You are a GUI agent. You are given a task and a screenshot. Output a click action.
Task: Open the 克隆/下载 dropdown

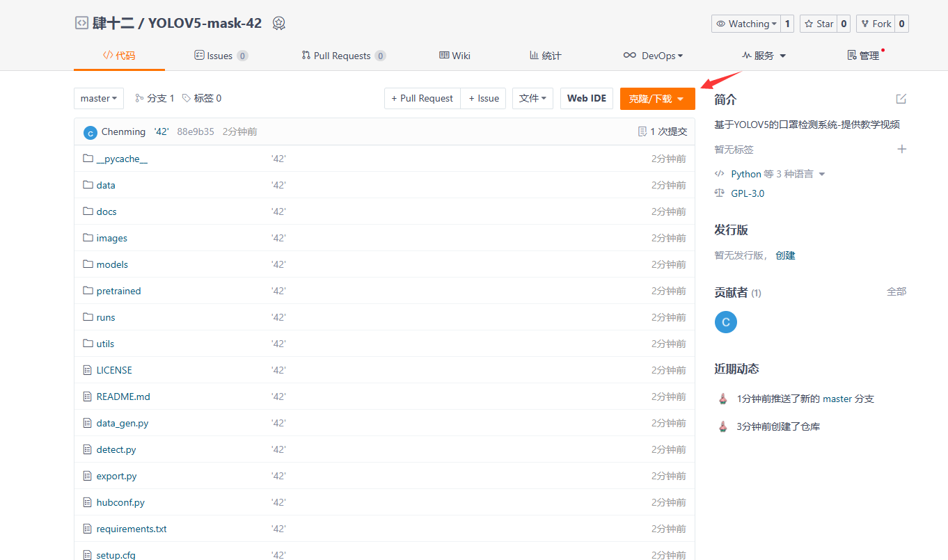pyautogui.click(x=657, y=99)
